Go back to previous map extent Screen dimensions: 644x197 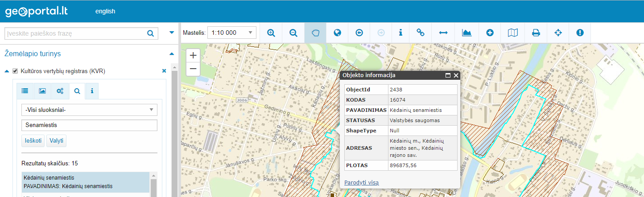359,33
